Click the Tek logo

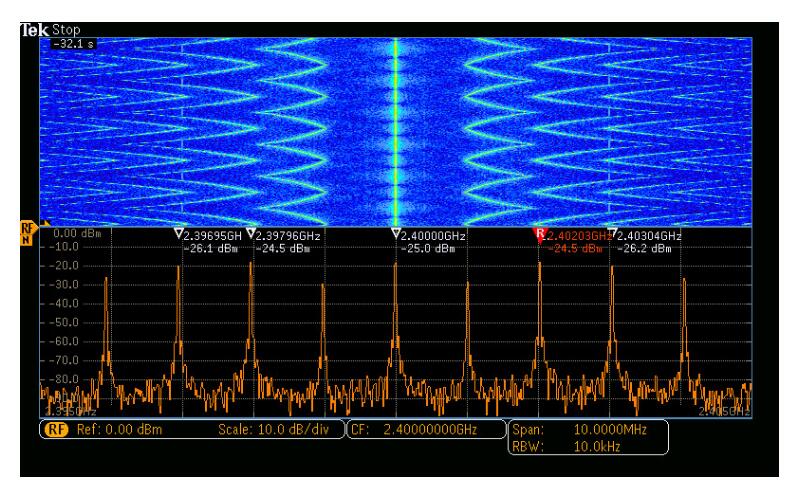coord(34,30)
